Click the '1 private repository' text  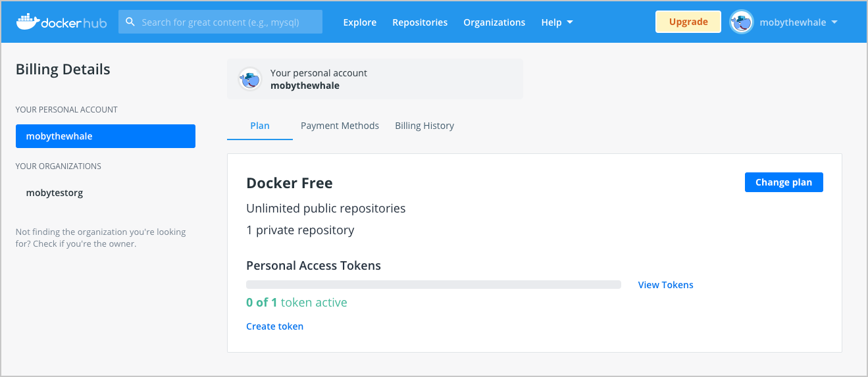point(300,230)
